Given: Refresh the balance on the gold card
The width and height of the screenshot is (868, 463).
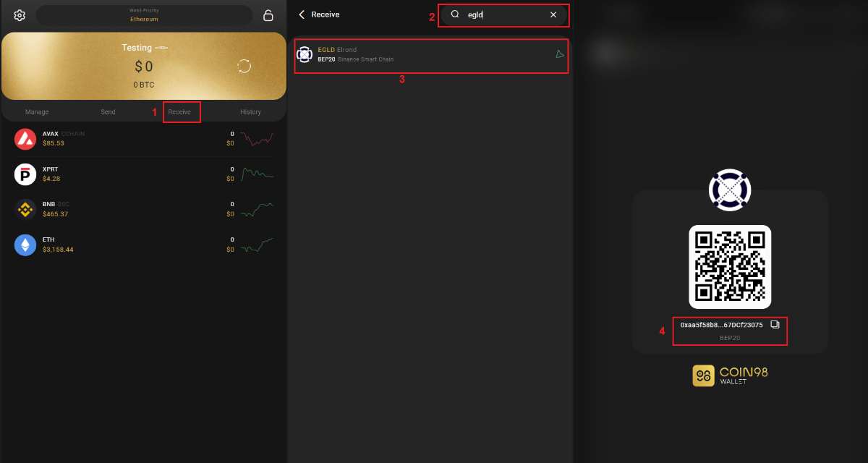Looking at the screenshot, I should click(x=244, y=67).
